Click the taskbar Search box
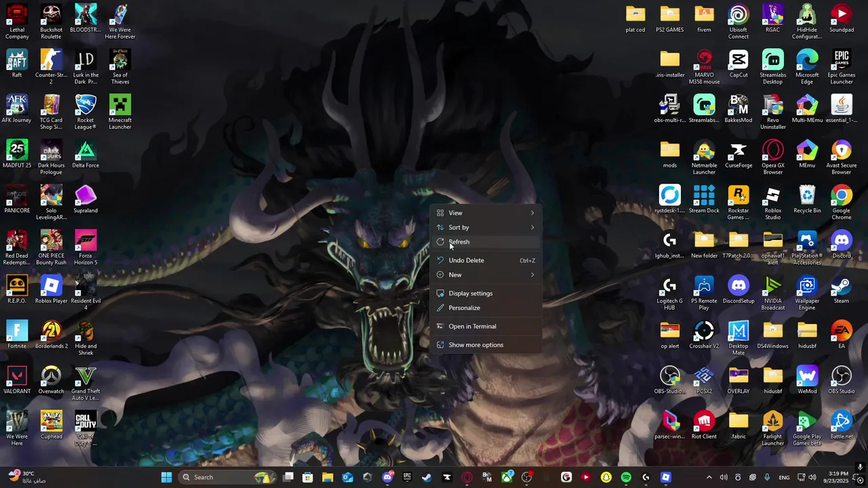Screen dimensions: 868x488 click(226, 477)
